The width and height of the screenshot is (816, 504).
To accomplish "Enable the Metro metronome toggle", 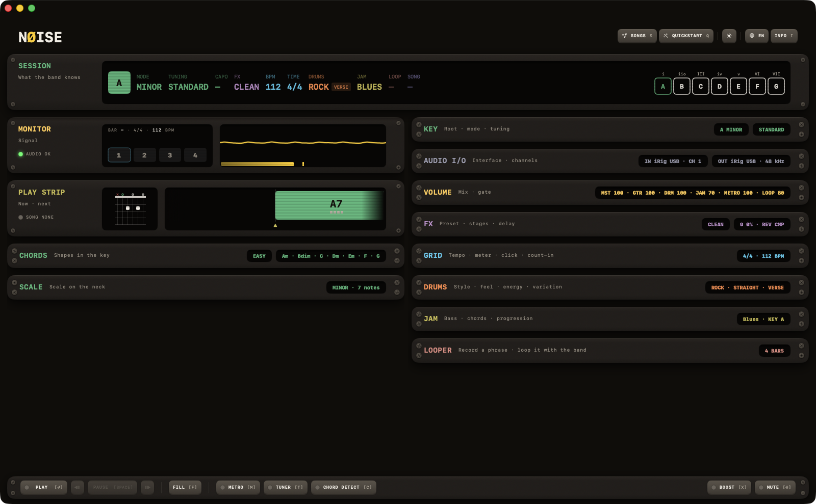I will coord(238,487).
